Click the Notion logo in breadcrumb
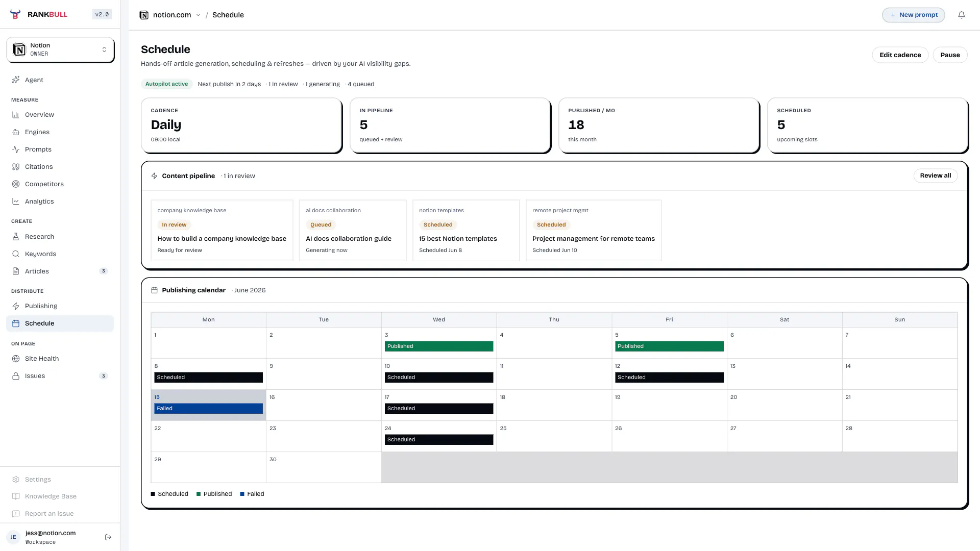 [144, 15]
